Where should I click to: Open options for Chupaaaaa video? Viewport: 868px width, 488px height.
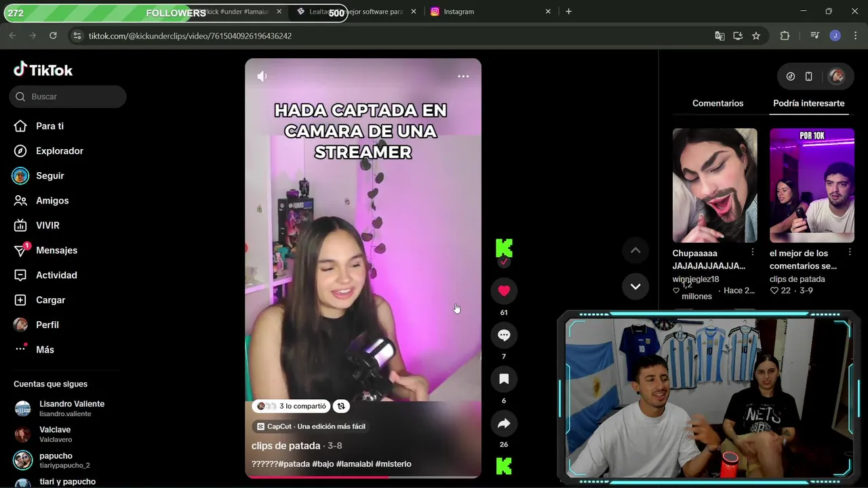coord(752,252)
